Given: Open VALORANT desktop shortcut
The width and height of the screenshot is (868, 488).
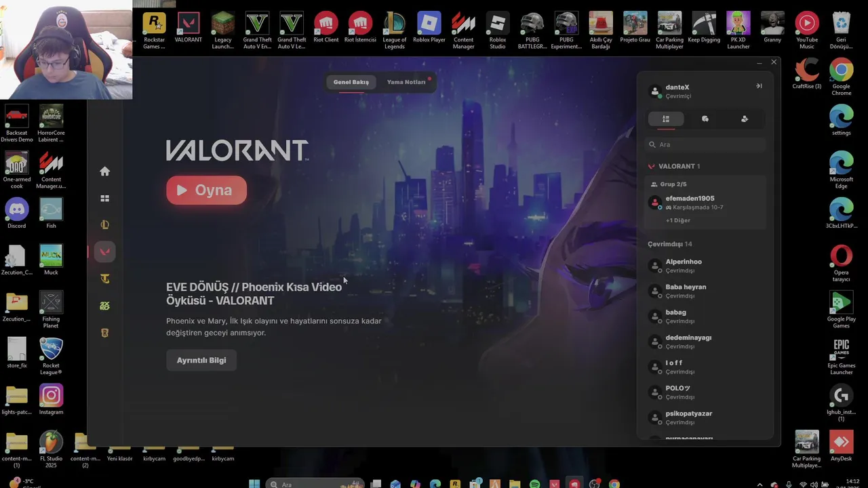Looking at the screenshot, I should coord(189,27).
